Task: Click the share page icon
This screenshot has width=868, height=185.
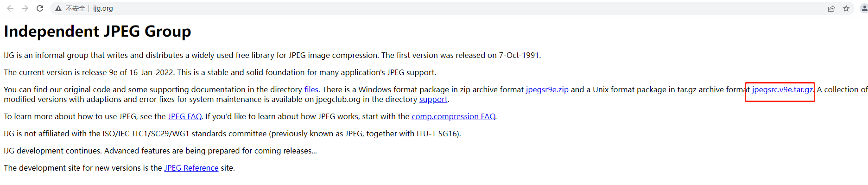Action: tap(831, 8)
